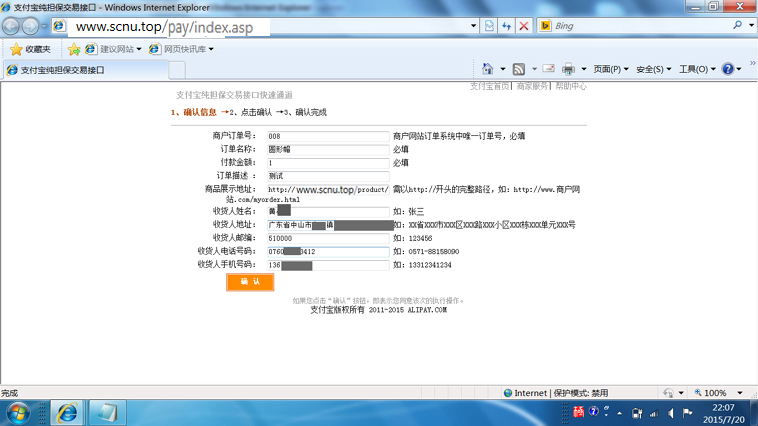This screenshot has height=426, width=758.
Task: Click the Read Mail envelope icon
Action: click(x=548, y=69)
